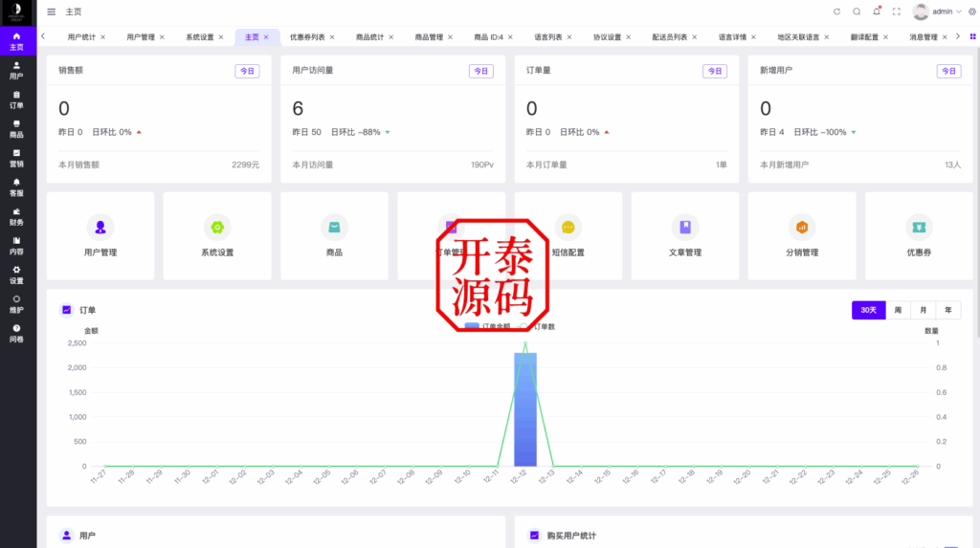This screenshot has width=980, height=548.
Task: Open the search icon in header
Action: click(x=857, y=11)
